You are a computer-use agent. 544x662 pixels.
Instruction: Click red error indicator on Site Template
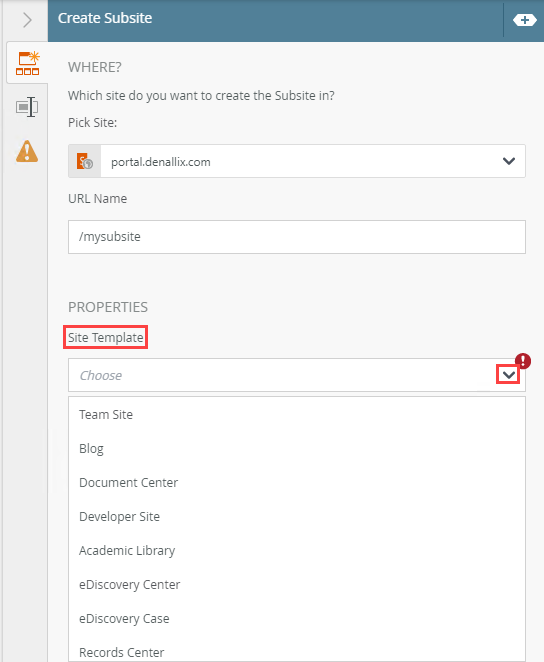(523, 361)
